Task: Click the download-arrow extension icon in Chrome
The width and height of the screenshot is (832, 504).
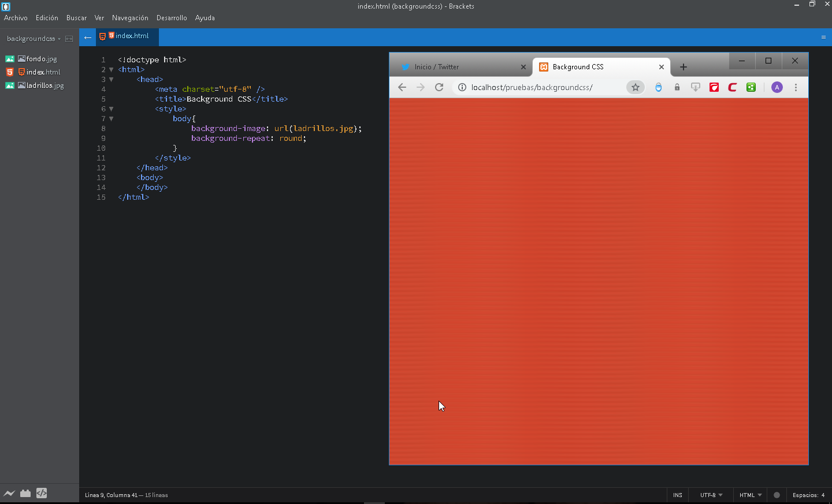Action: 695,87
